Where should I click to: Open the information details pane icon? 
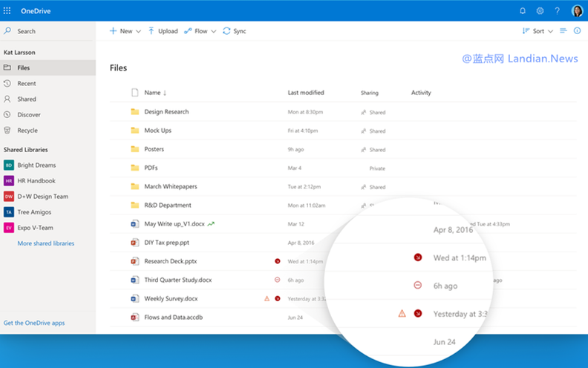(577, 31)
